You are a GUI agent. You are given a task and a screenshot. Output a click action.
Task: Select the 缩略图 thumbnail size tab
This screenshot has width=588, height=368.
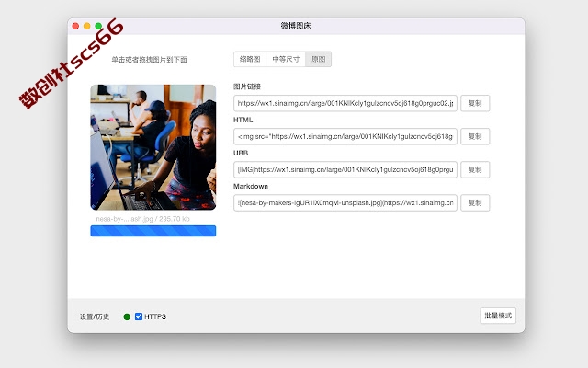click(x=250, y=59)
